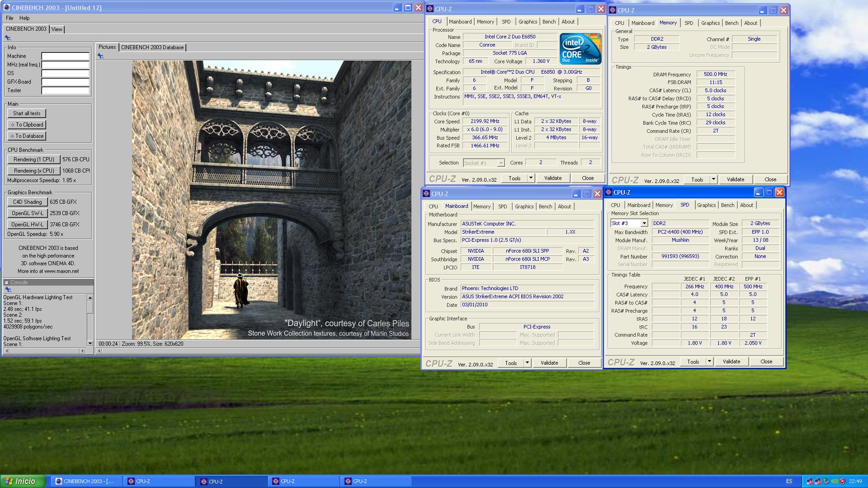The height and width of the screenshot is (488, 868).
Task: Click the StrikerExtreme model field
Action: point(503,232)
